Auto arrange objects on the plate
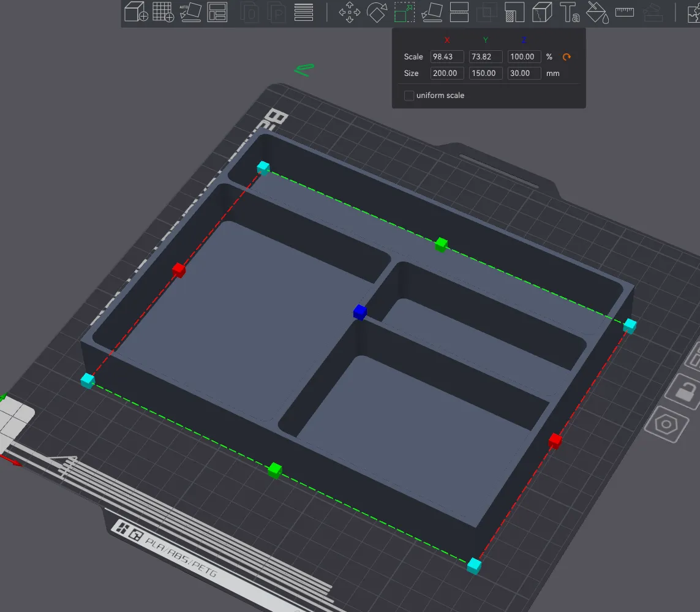The width and height of the screenshot is (700, 612). point(219,12)
